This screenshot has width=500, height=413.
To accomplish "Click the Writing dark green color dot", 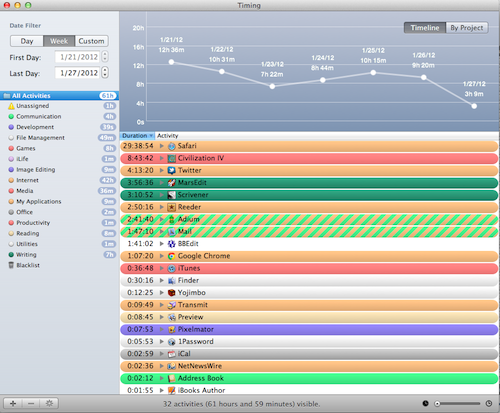I will coord(11,255).
